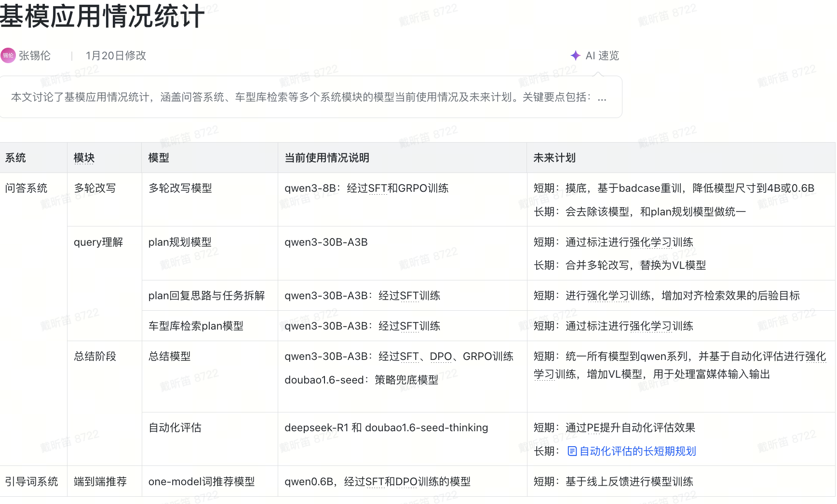Screen dimensions: 837x504
Task: Click the deepseek-R1 和 doubao1.6-seed-thinking cell
Action: pos(386,428)
